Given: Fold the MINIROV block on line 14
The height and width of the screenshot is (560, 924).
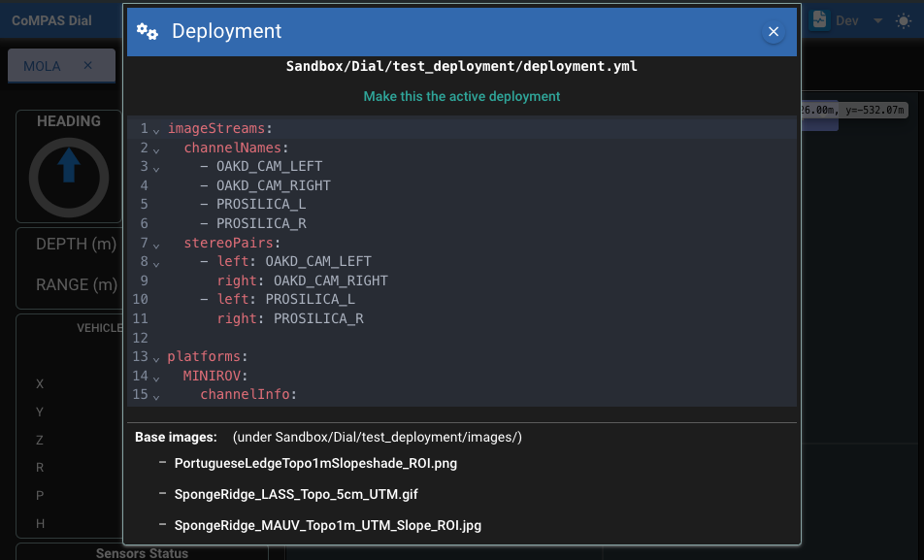Looking at the screenshot, I should click(x=156, y=377).
